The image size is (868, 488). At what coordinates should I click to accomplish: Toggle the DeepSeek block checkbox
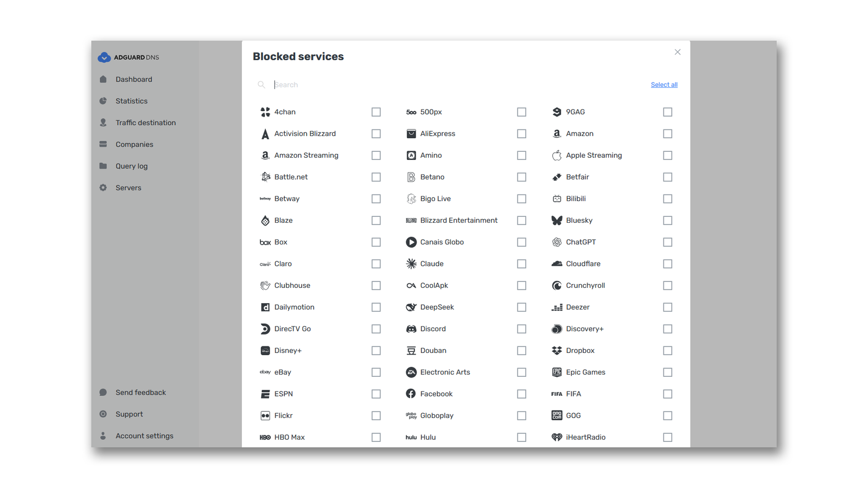pyautogui.click(x=521, y=307)
